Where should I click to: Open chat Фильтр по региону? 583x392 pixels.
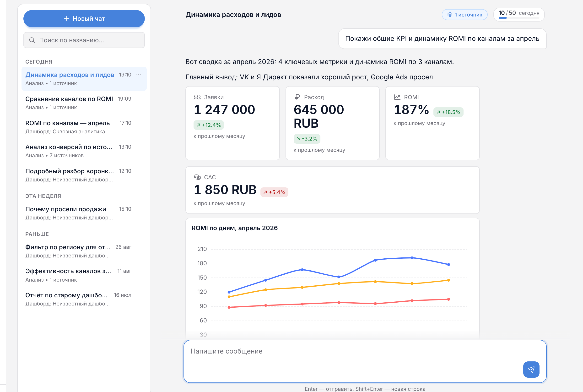[x=84, y=251]
